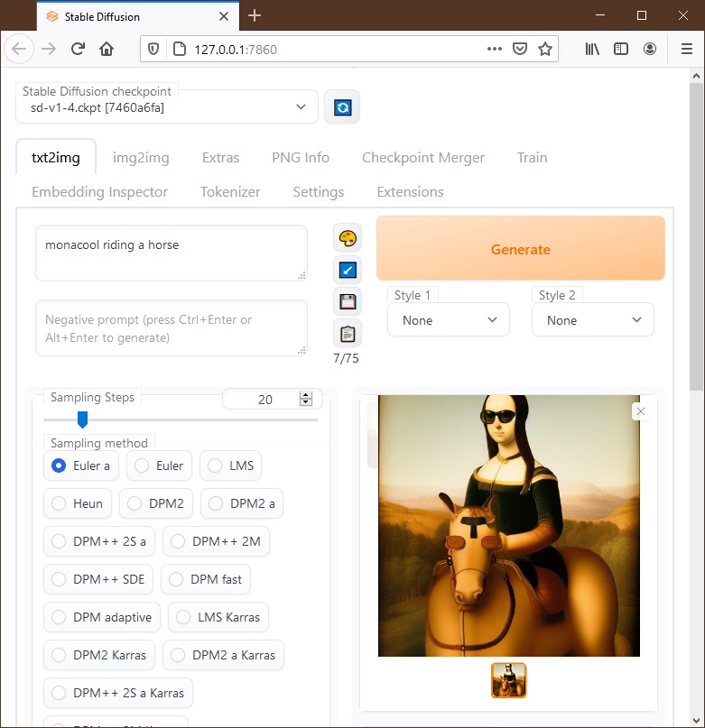Click the Generate button
The width and height of the screenshot is (705, 728).
coord(521,248)
